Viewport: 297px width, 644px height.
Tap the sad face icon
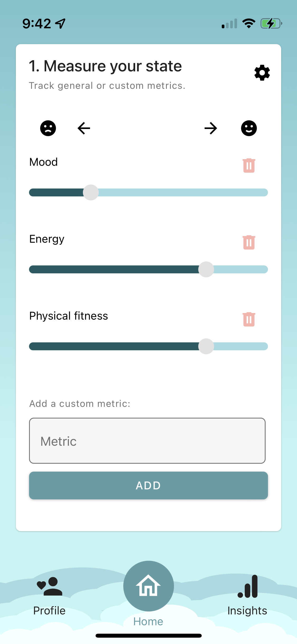point(48,128)
